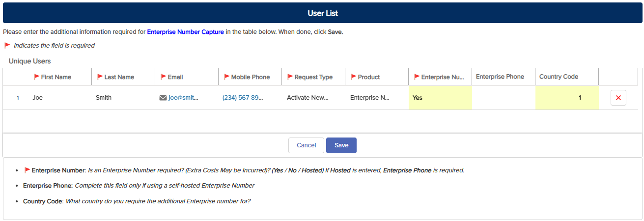
Task: Click the red flag on Request Type header
Action: coord(290,77)
